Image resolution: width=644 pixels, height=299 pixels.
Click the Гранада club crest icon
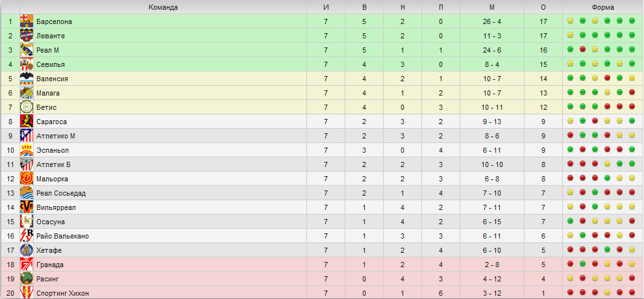click(27, 265)
